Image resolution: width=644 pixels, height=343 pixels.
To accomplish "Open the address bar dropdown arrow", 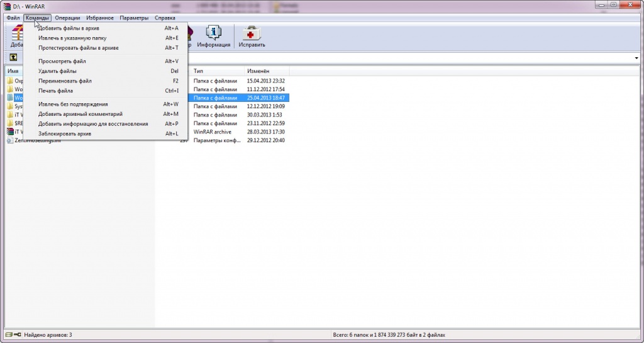I will coord(636,58).
